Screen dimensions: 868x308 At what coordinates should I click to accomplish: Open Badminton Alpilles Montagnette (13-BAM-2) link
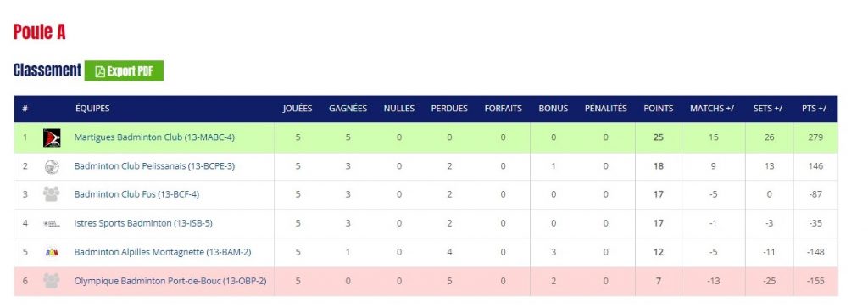(x=163, y=252)
